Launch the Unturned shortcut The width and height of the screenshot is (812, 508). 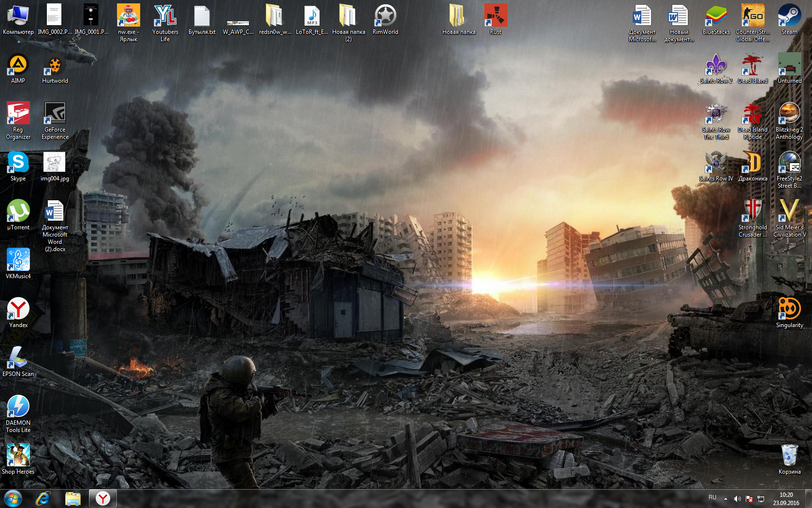tap(789, 69)
